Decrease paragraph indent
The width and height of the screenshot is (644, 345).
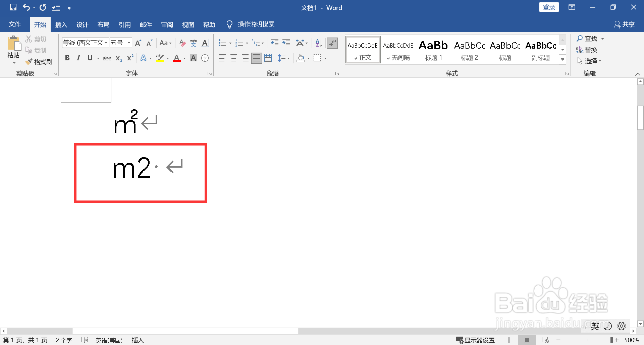274,43
